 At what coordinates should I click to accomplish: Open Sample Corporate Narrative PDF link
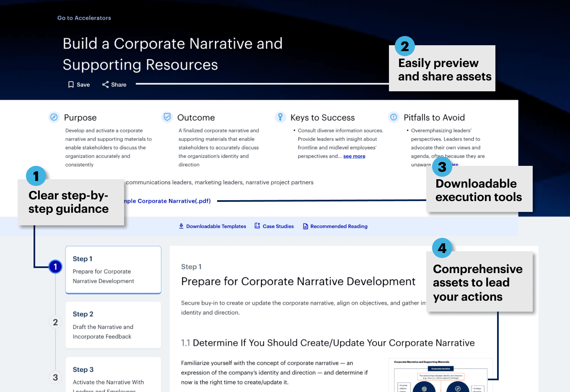[x=168, y=201]
